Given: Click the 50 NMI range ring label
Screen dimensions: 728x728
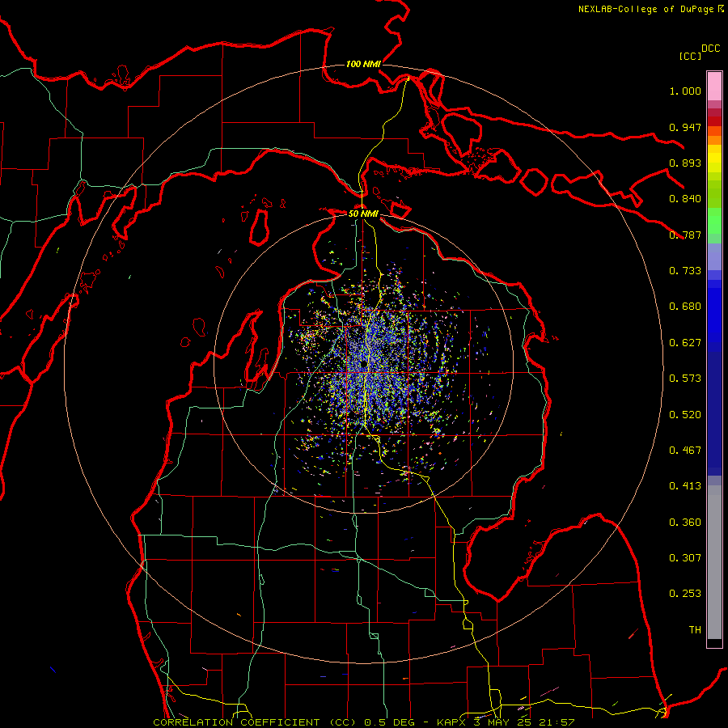Looking at the screenshot, I should [x=363, y=214].
